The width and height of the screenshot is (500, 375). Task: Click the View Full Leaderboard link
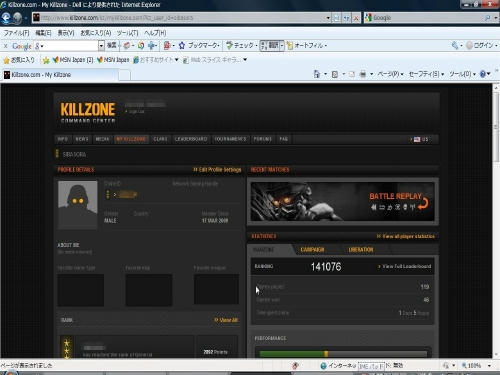(405, 266)
